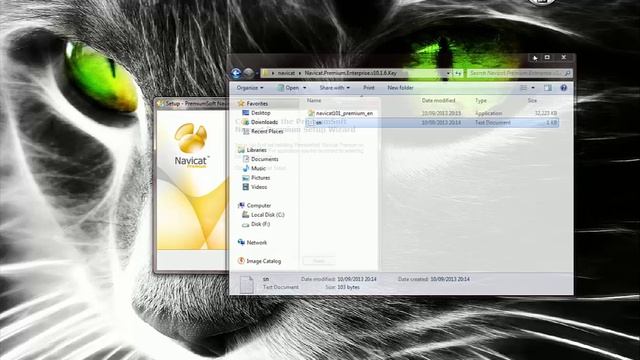Click the address bar refresh button
The width and height of the screenshot is (640, 360).
[x=458, y=73]
